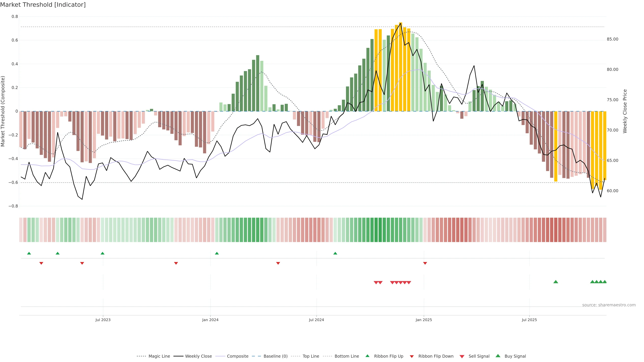This screenshot has height=362, width=644.
Task: Click the Market Threshold [Indicator] title
Action: (x=43, y=5)
